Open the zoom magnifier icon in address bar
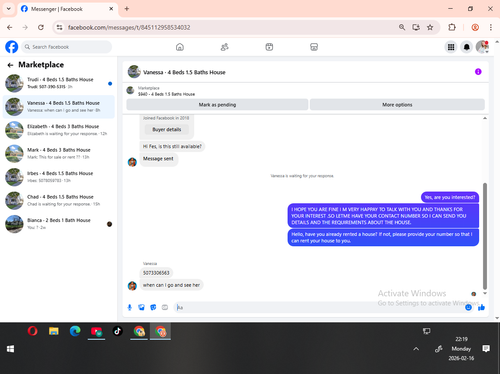 (402, 27)
